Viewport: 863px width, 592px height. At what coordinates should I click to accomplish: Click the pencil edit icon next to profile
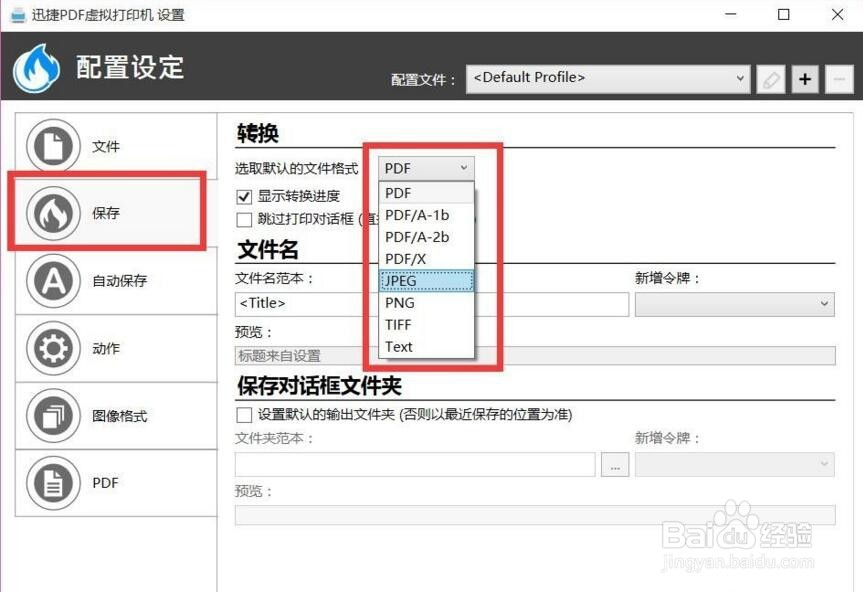tap(770, 78)
